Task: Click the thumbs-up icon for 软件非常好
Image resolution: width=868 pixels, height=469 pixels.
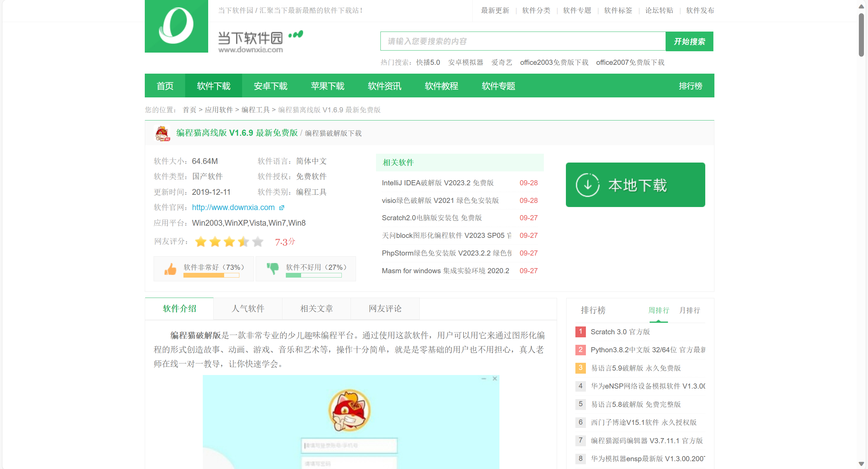Action: tap(170, 269)
